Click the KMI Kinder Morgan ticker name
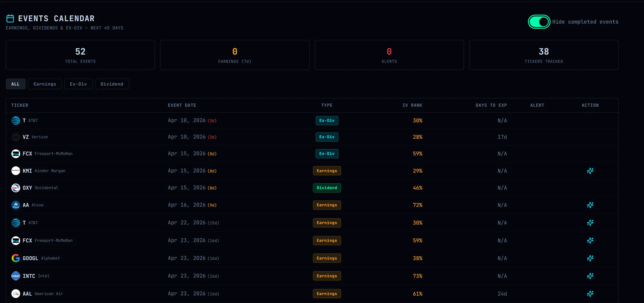This screenshot has height=303, width=644. (44, 171)
